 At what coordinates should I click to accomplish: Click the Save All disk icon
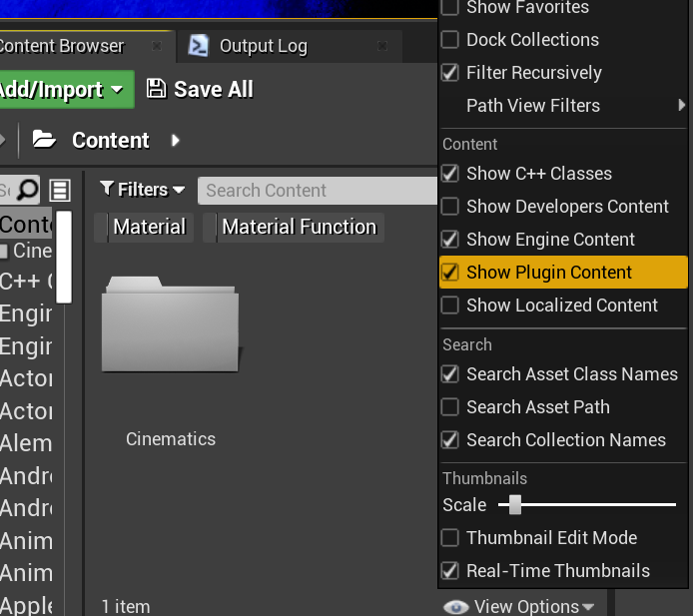[156, 89]
